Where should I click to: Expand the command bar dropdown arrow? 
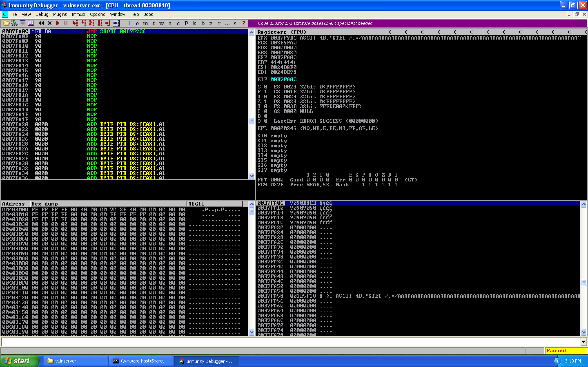coord(584,342)
